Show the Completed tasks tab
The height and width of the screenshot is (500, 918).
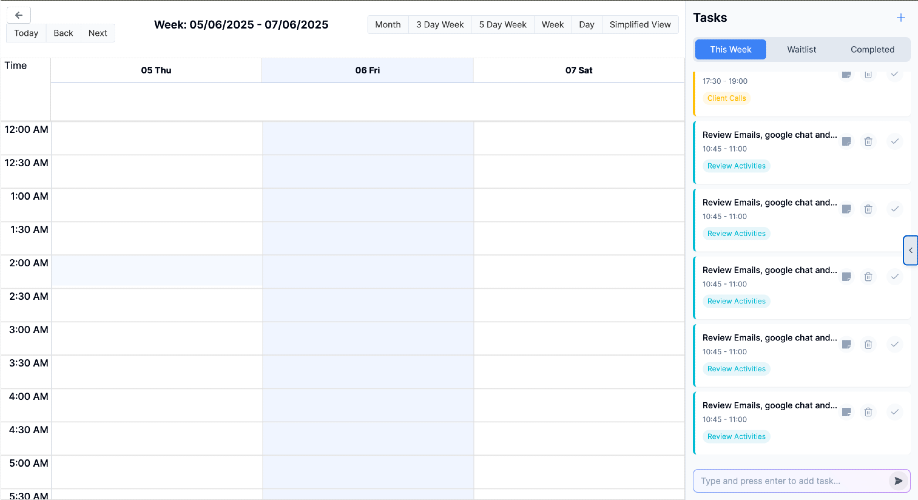coord(872,50)
